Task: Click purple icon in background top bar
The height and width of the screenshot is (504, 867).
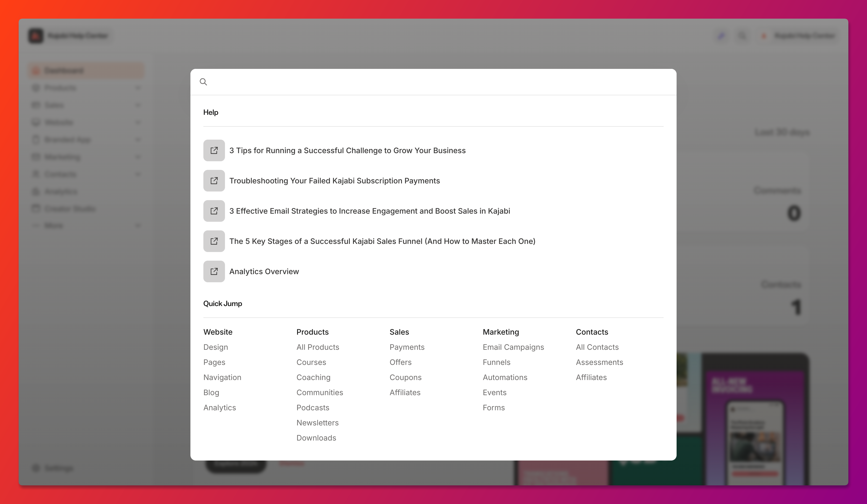Action: click(x=721, y=36)
